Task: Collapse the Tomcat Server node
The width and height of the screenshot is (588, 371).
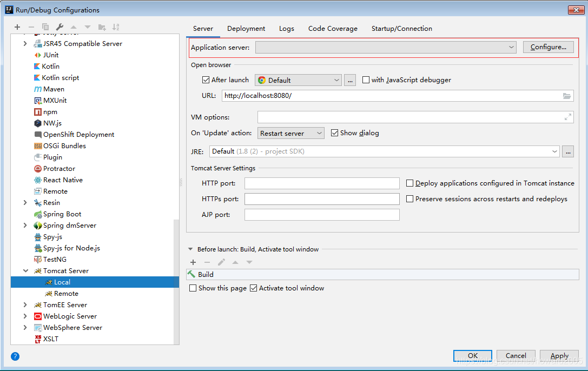Action: tap(25, 271)
